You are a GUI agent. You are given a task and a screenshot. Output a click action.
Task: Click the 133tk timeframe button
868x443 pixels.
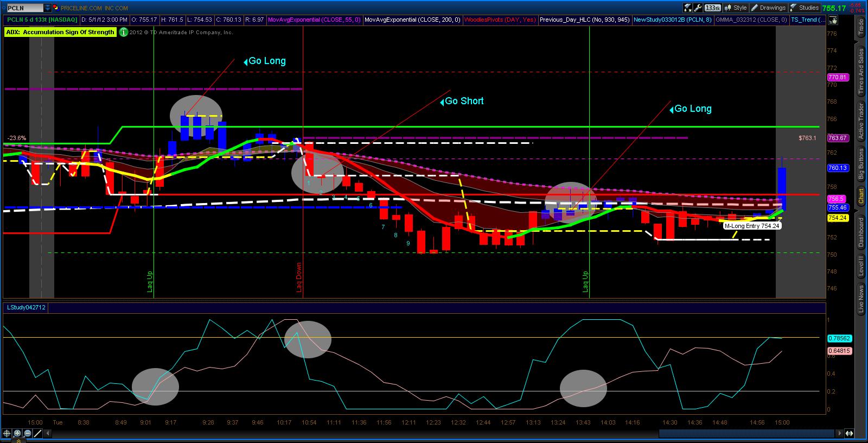713,8
